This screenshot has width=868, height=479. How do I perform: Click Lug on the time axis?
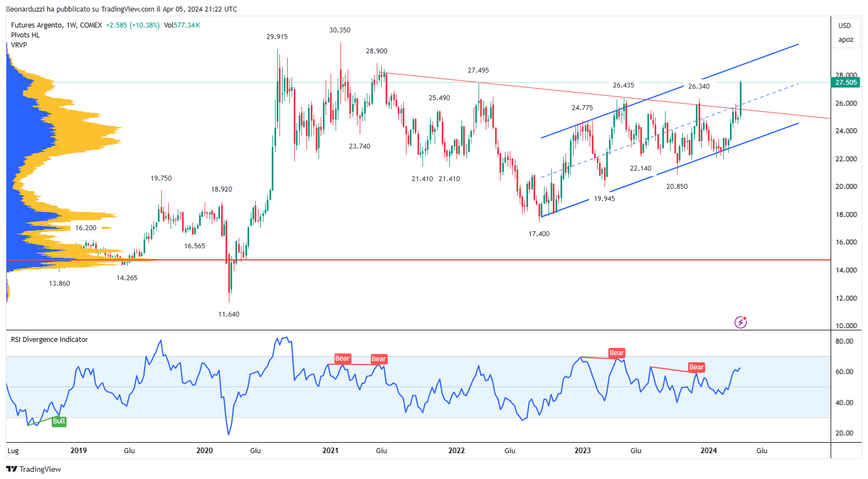pos(13,451)
